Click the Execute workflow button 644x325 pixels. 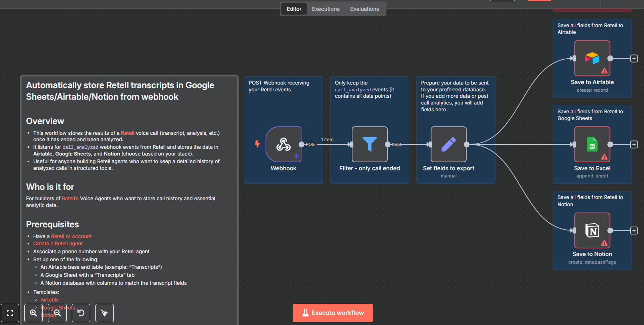[x=333, y=313]
